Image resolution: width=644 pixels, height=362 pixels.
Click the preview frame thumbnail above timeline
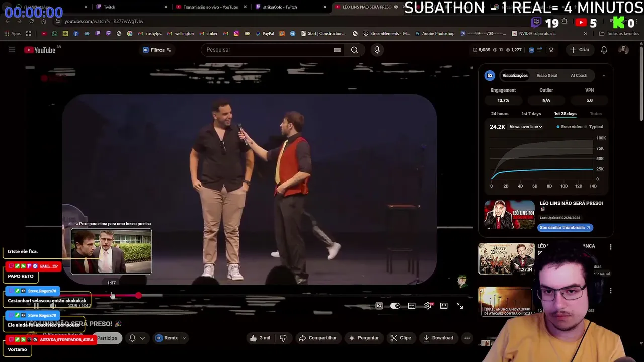[111, 251]
